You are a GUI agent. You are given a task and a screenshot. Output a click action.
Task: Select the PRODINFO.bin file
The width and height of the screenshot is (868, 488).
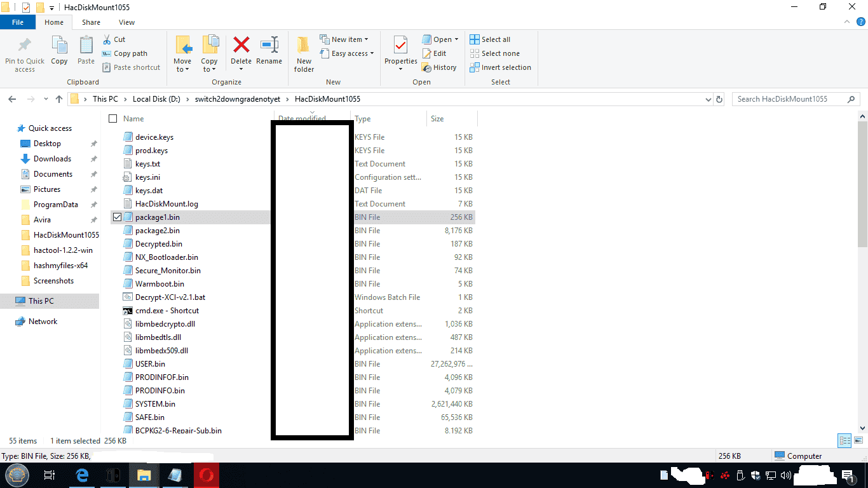click(x=160, y=391)
